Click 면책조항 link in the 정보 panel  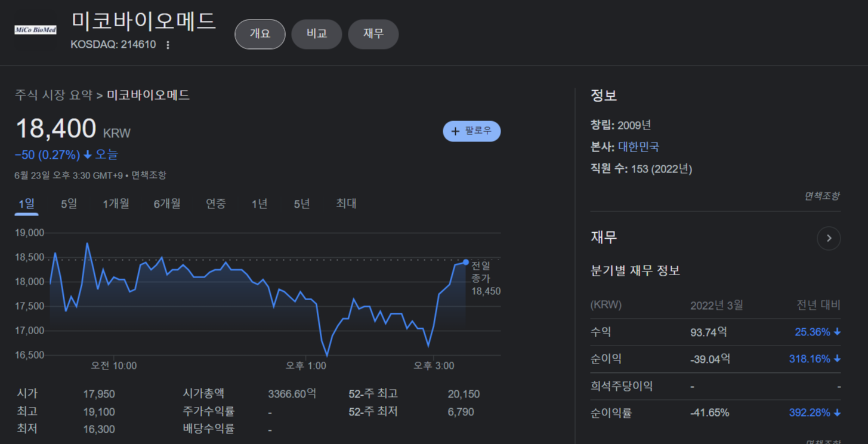click(x=822, y=196)
